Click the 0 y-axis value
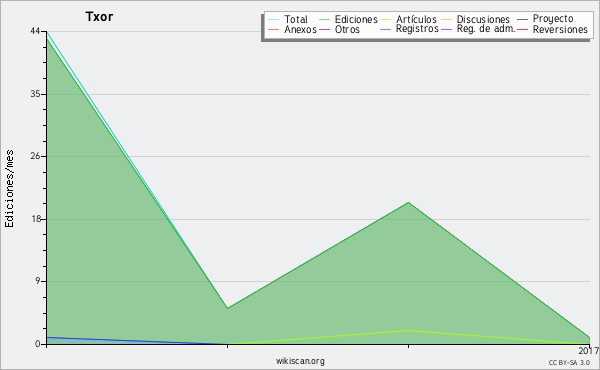Viewport: 600px width, 370px height. pyautogui.click(x=38, y=344)
